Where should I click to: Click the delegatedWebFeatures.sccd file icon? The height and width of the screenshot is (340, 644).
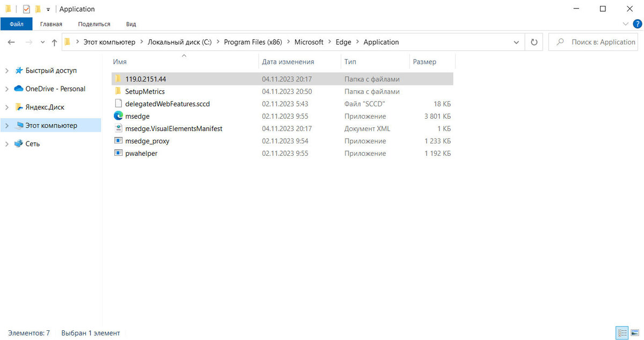(119, 104)
